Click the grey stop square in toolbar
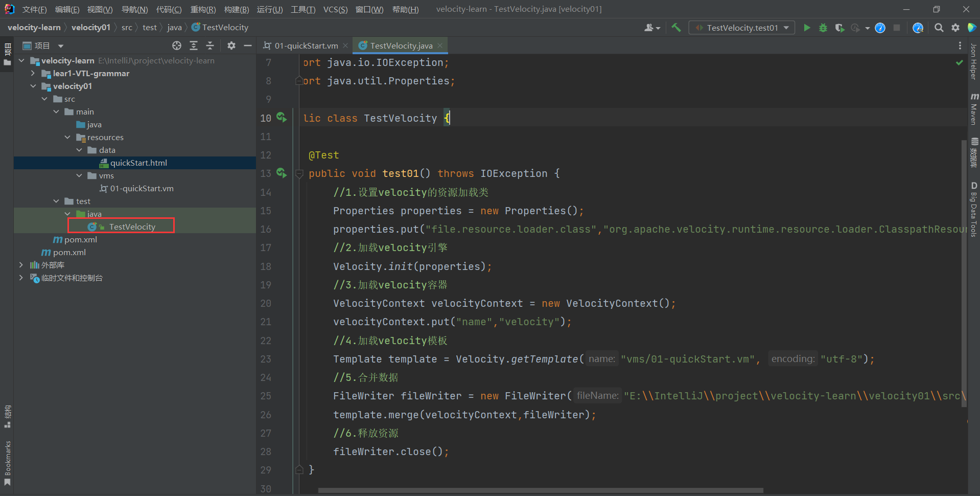Image resolution: width=980 pixels, height=496 pixels. point(897,28)
